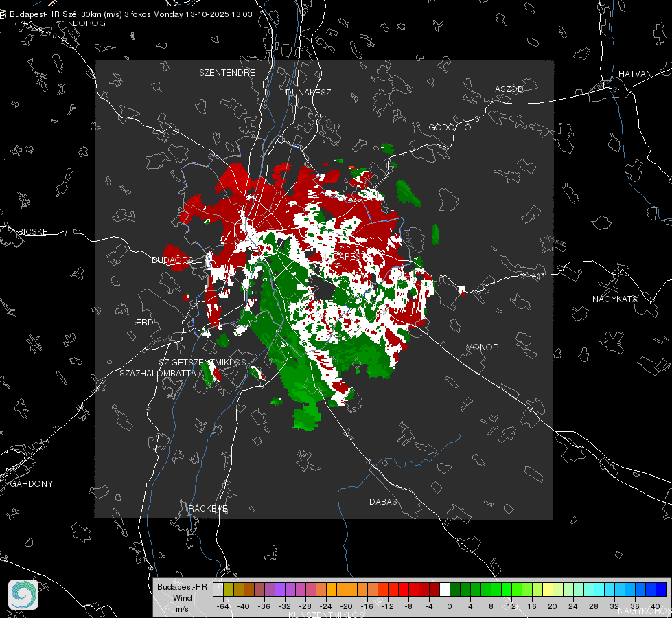672x618 pixels.
Task: Click the MONOR town label
Action: point(482,347)
